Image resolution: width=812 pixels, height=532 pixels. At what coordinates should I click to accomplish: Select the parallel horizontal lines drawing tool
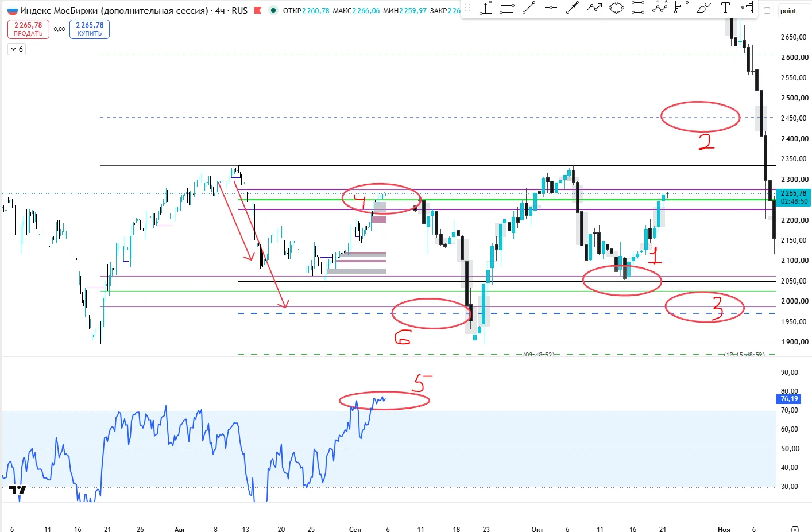click(x=507, y=8)
